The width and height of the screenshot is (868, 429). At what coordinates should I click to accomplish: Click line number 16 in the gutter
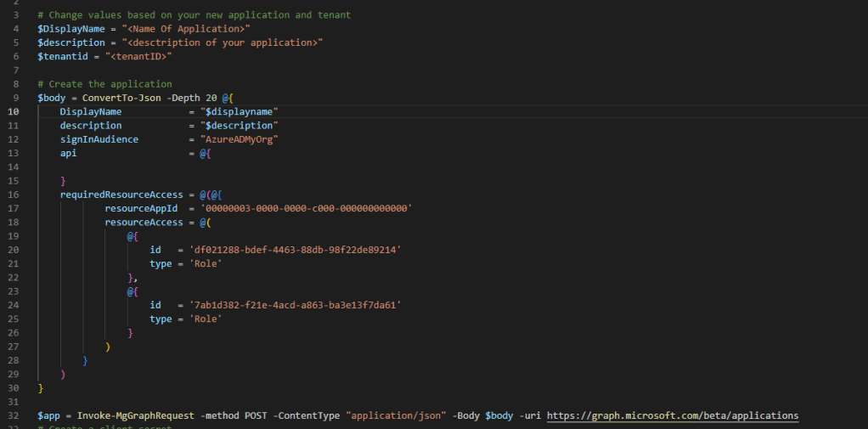[14, 195]
